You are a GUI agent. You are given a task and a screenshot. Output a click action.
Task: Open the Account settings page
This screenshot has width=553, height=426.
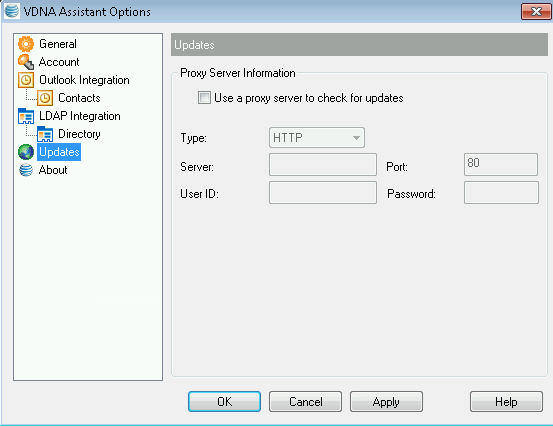pyautogui.click(x=59, y=62)
